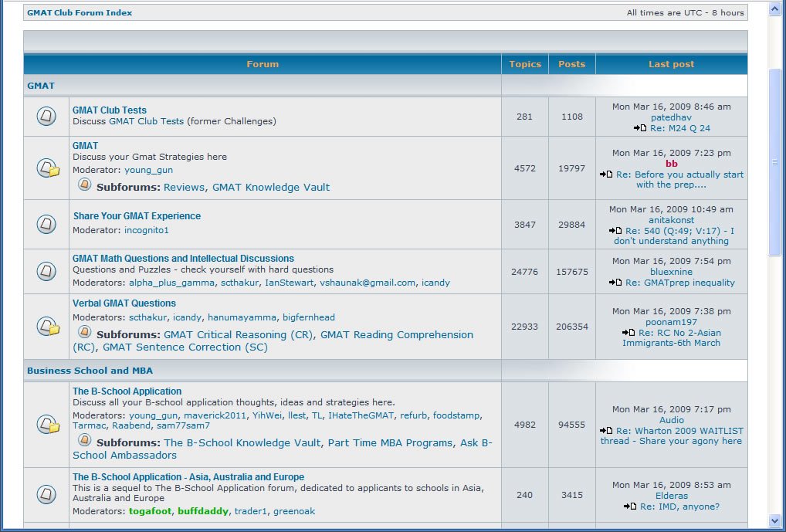Open the Re: GMATprep inequality post
Screen dimensions: 786x532
(x=680, y=283)
